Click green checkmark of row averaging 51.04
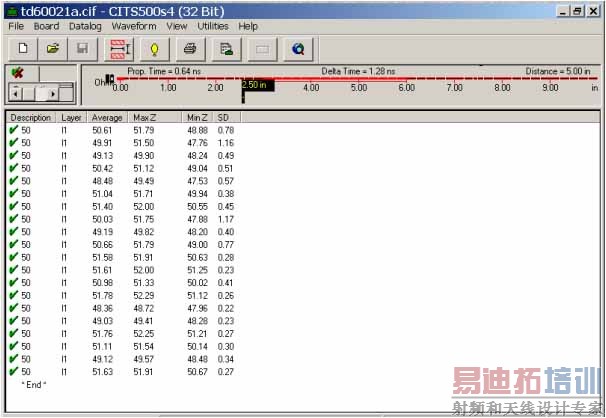The image size is (606, 418). pyautogui.click(x=14, y=193)
